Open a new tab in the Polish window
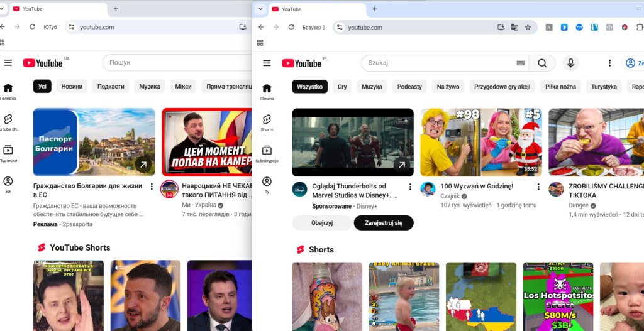 374,9
